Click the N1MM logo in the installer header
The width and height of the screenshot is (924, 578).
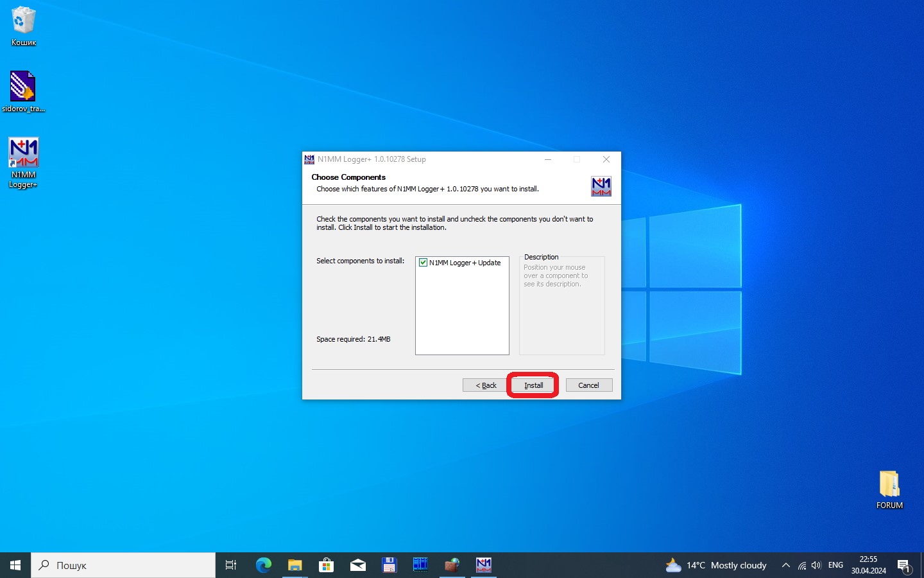(601, 186)
